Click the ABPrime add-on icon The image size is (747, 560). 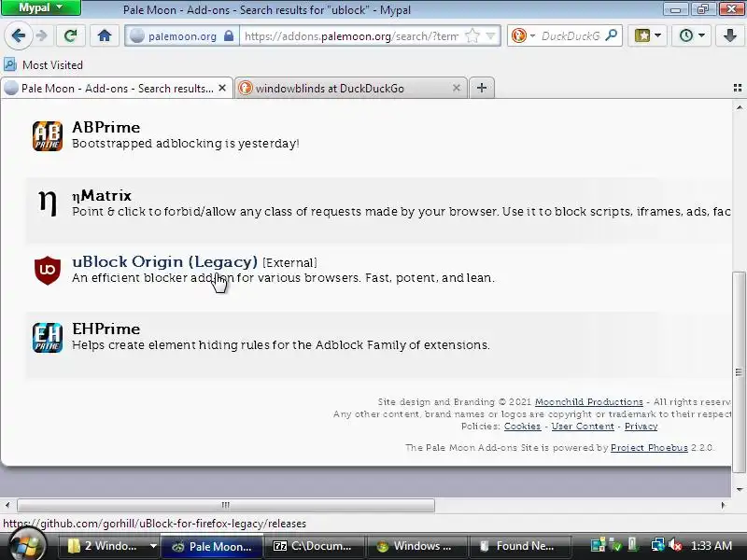tap(48, 136)
